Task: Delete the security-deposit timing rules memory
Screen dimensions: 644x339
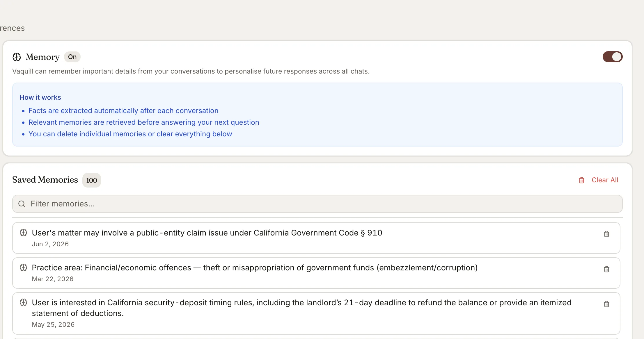Action: [x=606, y=304]
